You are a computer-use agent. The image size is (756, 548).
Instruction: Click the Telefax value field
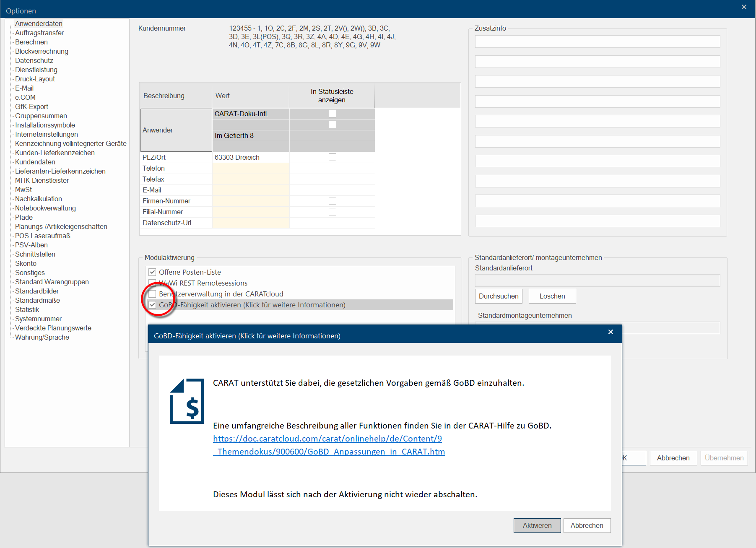tap(251, 179)
